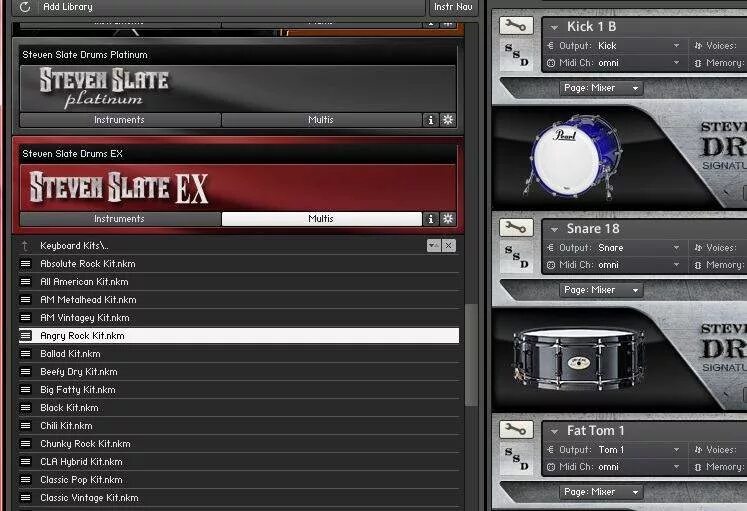Click the multi icon of All American Kit.nkm

[x=25, y=281]
